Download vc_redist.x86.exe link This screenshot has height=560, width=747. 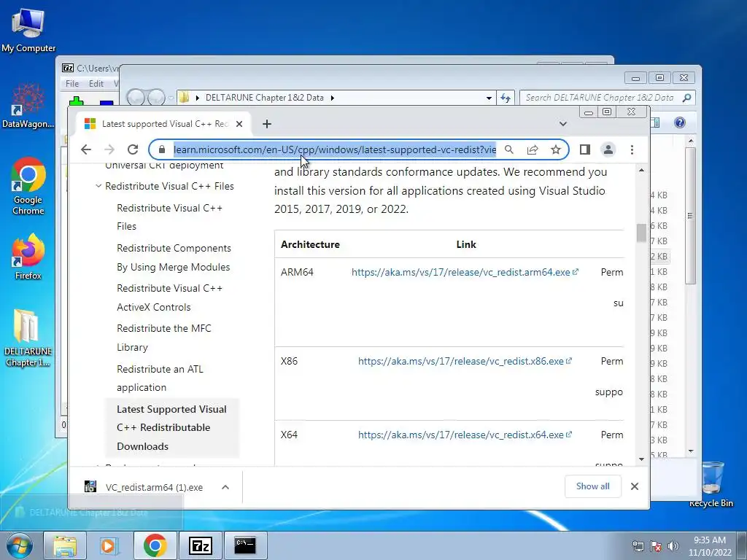(x=465, y=361)
